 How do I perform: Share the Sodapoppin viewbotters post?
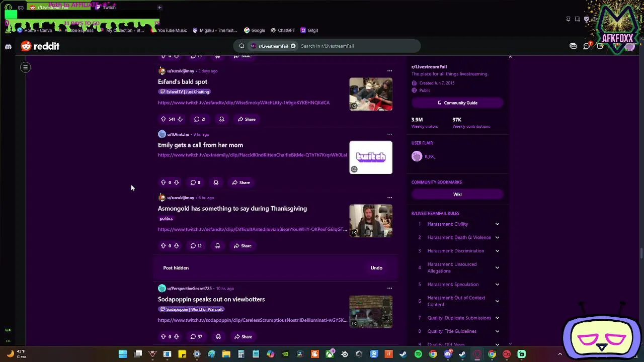[x=243, y=337]
